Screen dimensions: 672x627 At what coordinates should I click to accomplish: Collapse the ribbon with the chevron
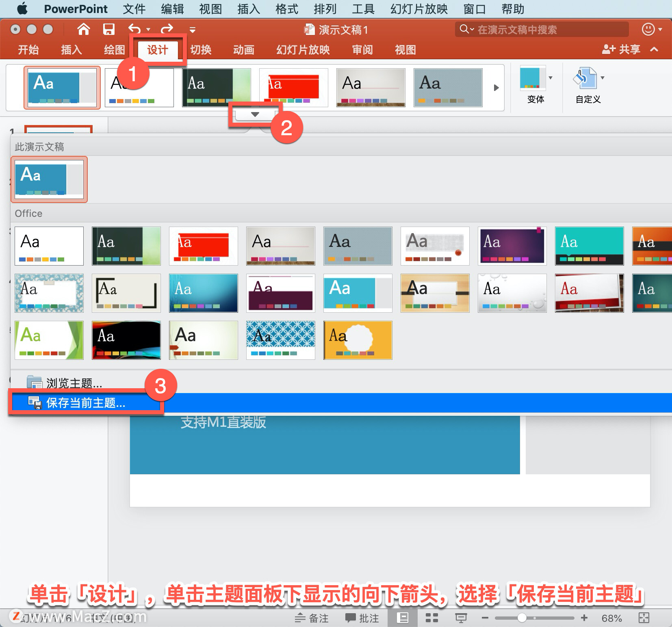click(654, 50)
